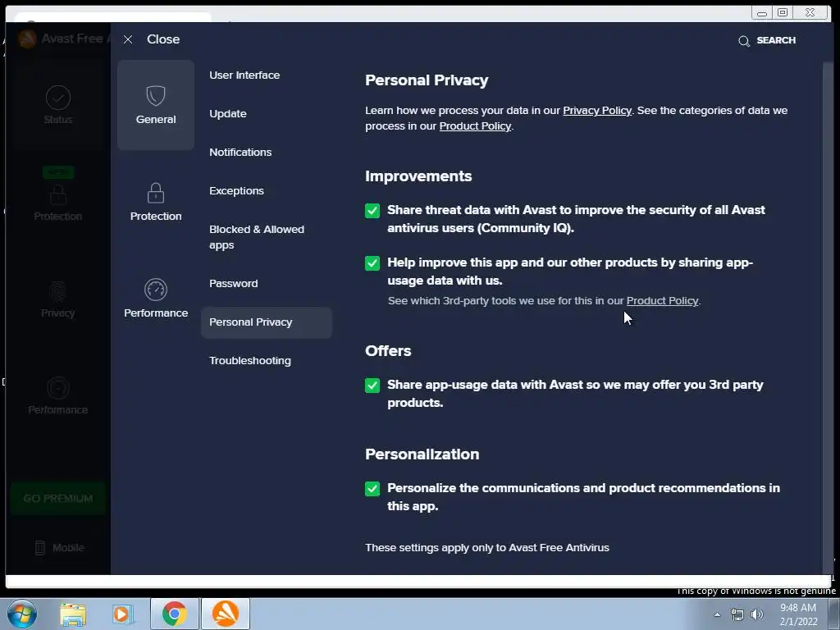This screenshot has height=630, width=840.
Task: Open the User Interface settings
Action: [x=244, y=75]
